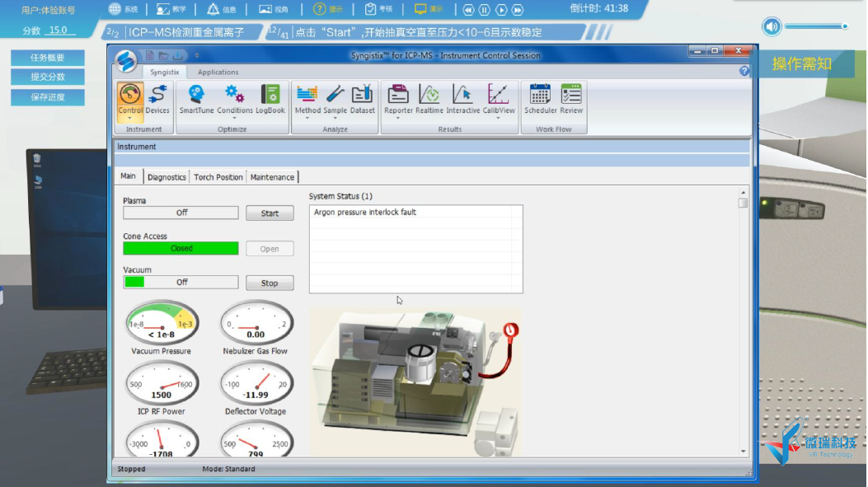Click 提交分数 submit score button
Viewport: 868px width, 487px height.
click(x=48, y=77)
